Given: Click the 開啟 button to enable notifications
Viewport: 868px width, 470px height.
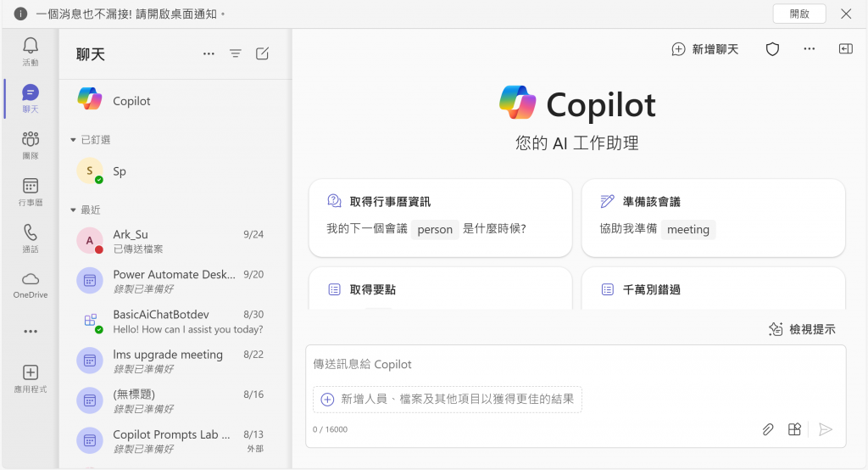Looking at the screenshot, I should (x=799, y=14).
